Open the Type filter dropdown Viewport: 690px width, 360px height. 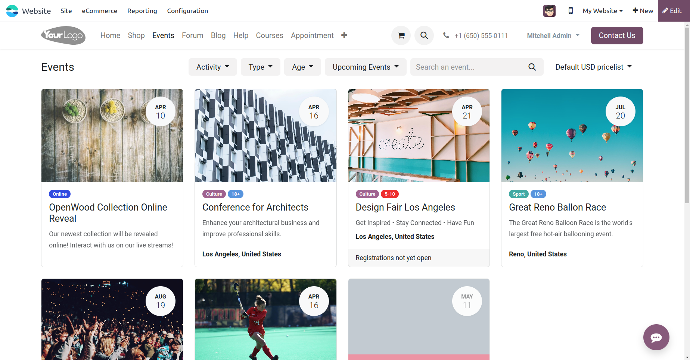click(260, 67)
